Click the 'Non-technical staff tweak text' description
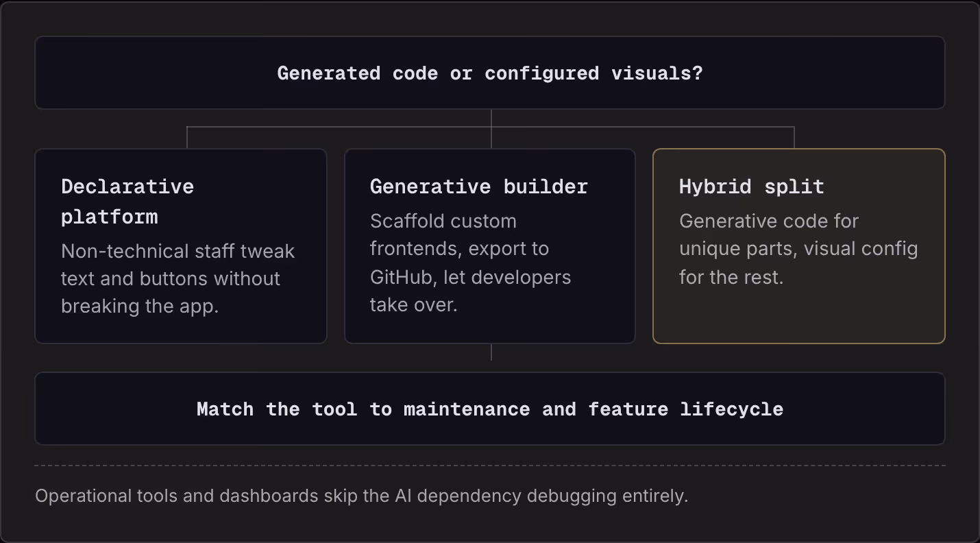 click(177, 278)
